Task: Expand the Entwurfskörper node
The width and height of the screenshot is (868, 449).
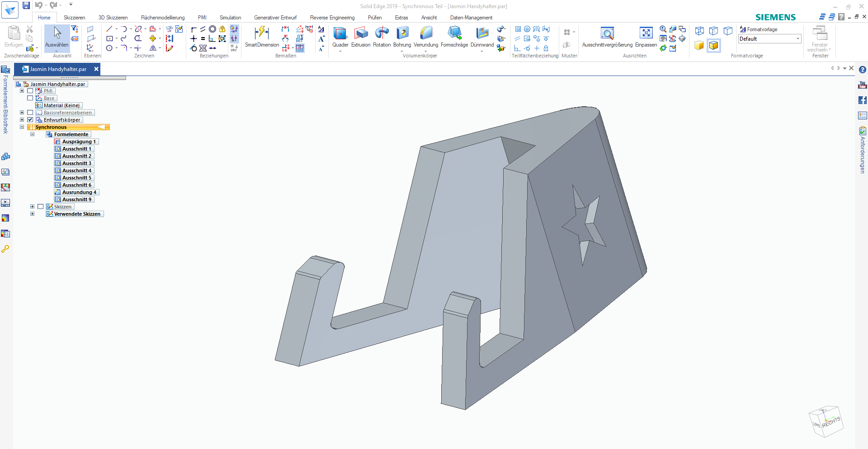Action: pos(22,120)
